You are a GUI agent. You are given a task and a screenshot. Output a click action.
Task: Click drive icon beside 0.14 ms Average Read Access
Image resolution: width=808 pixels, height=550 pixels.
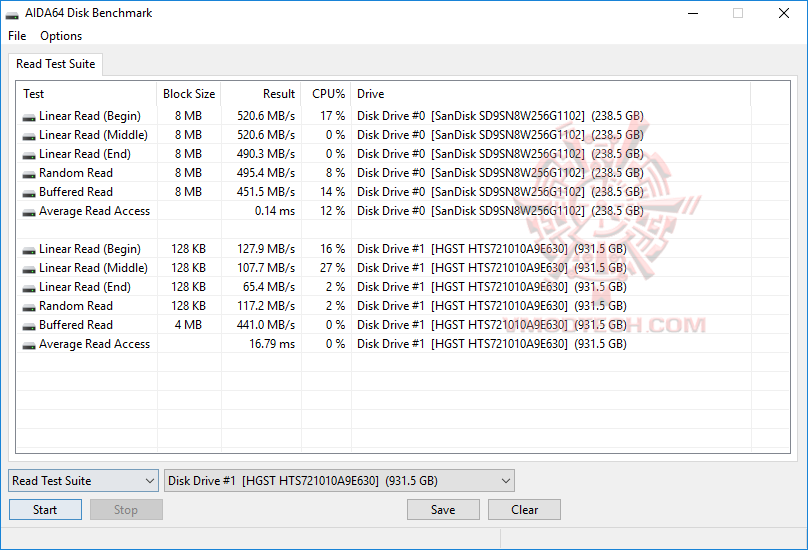(29, 213)
